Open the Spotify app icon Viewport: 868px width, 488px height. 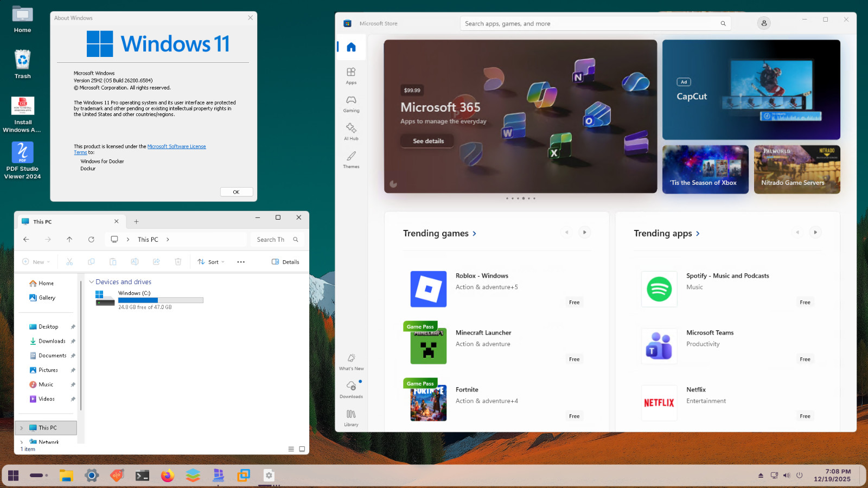pyautogui.click(x=659, y=289)
